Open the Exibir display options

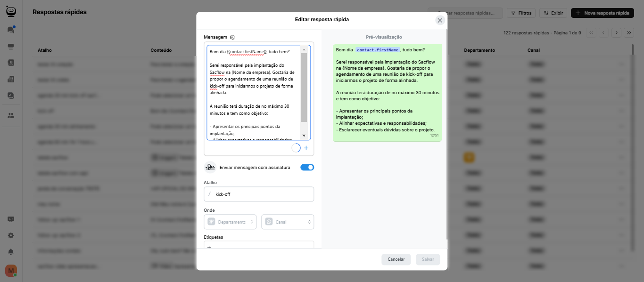tap(553, 13)
